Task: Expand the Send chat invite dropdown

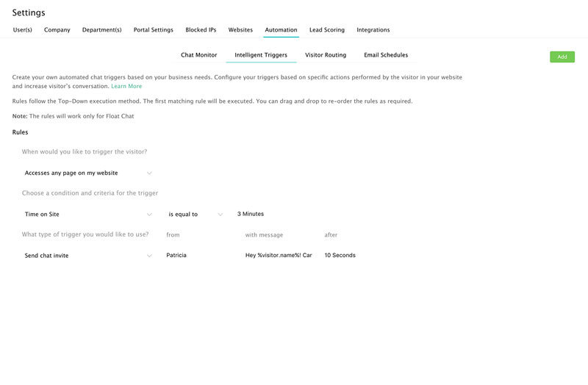Action: [88, 255]
